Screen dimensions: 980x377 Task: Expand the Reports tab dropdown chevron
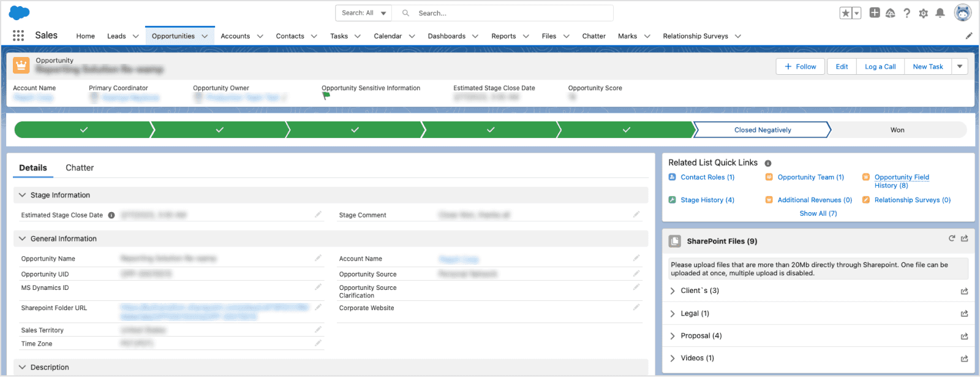[526, 36]
